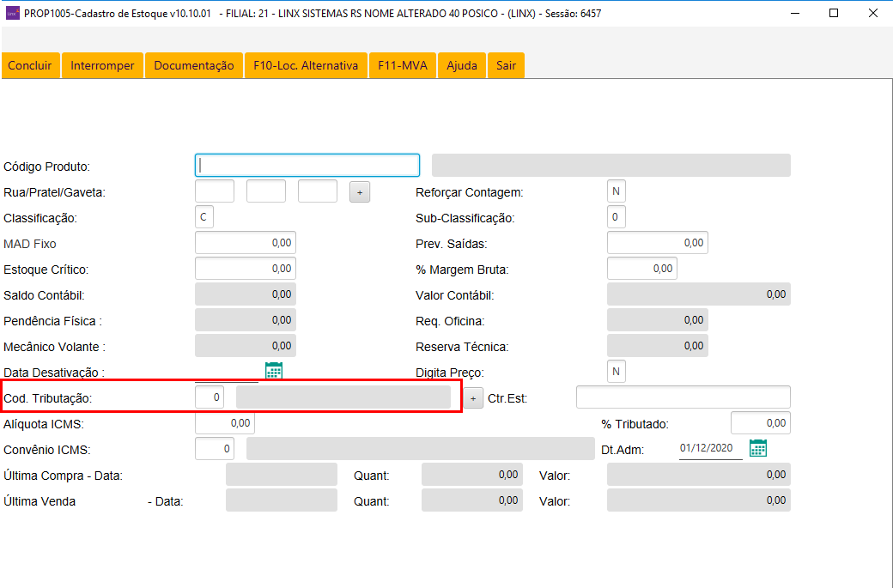Click the Reforçar Contagem field showing N
Image resolution: width=893 pixels, height=588 pixels.
[617, 191]
